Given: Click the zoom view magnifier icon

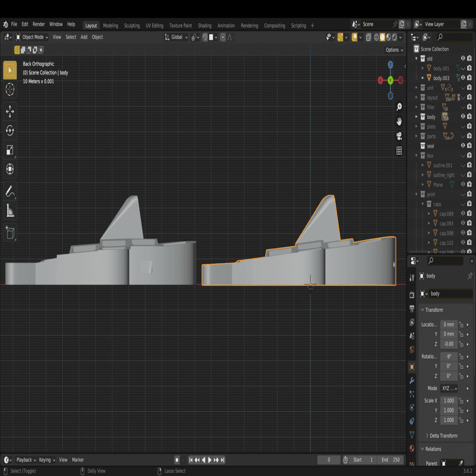Looking at the screenshot, I should 399,107.
